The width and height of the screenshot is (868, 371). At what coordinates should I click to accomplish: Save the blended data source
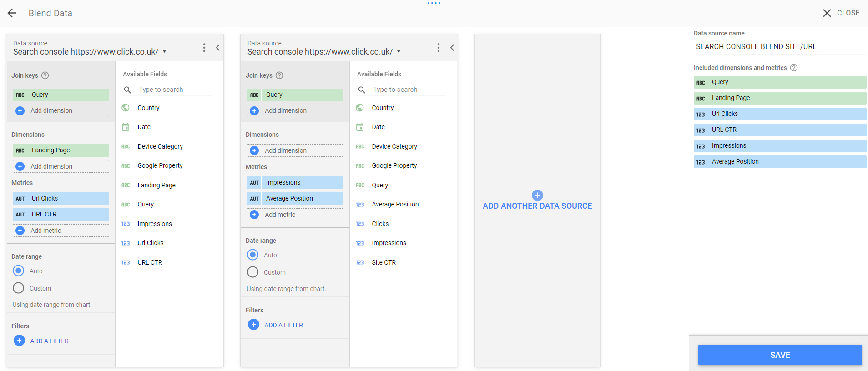click(x=780, y=355)
